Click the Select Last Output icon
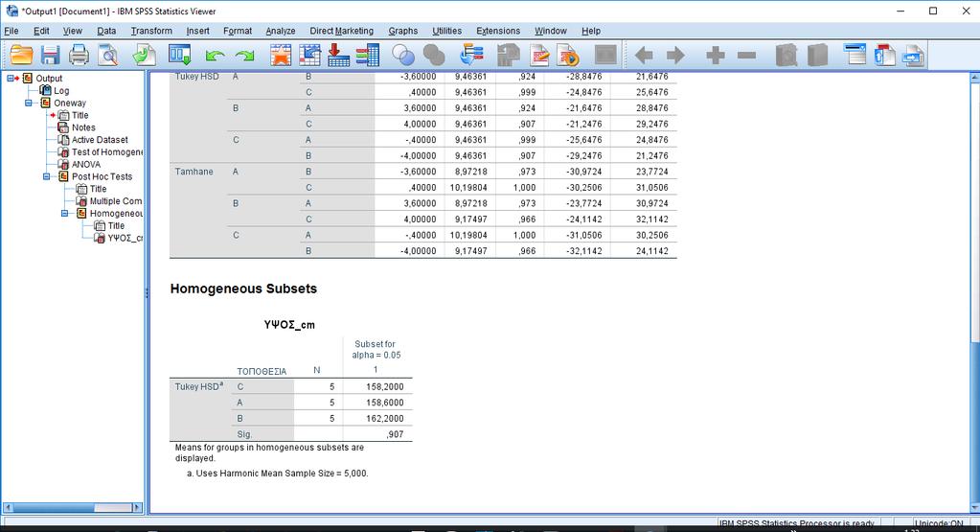 point(470,55)
